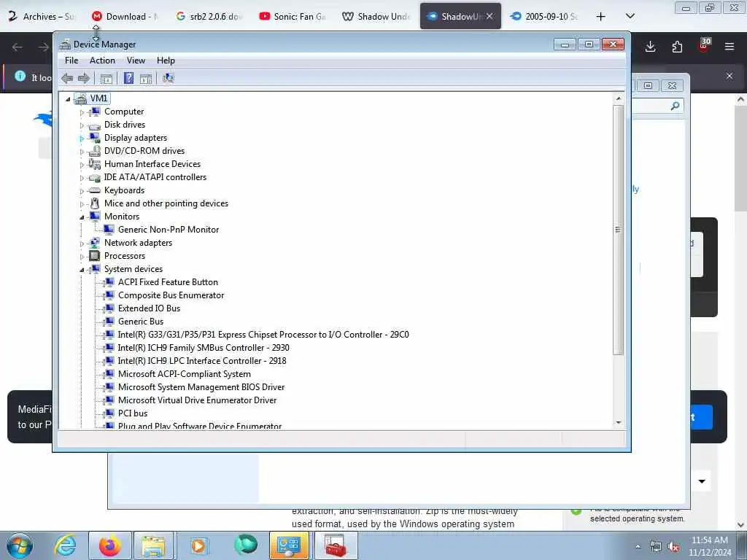Click the IDE ATA/ATAPI controllers icon
The image size is (747, 560).
(x=95, y=178)
